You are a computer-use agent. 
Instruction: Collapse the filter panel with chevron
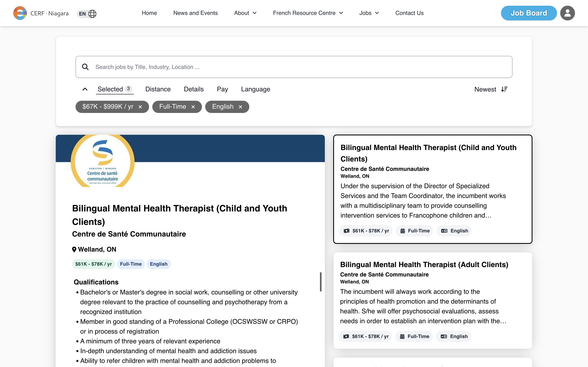(85, 89)
